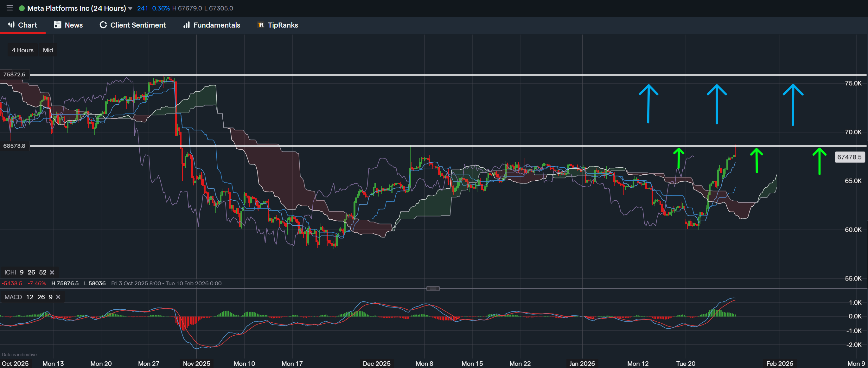Select the rightmost blue up arrow drawing
This screenshot has width=868, height=368.
click(x=793, y=105)
